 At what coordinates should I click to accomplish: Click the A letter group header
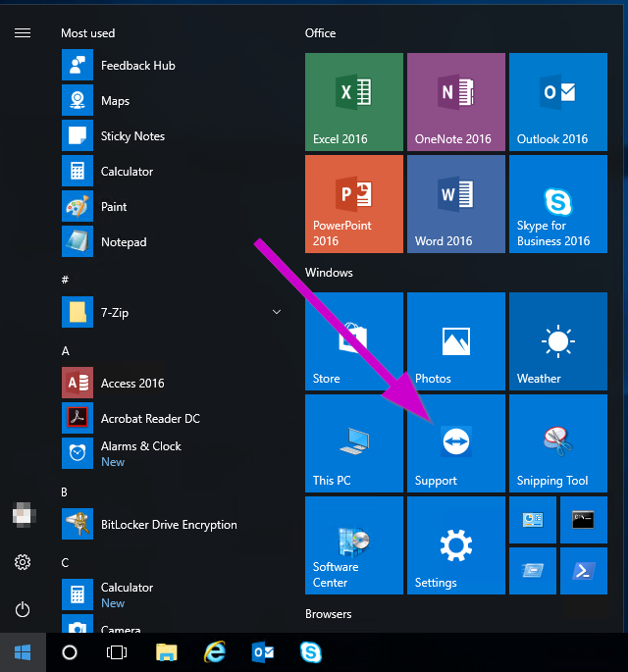[x=65, y=351]
